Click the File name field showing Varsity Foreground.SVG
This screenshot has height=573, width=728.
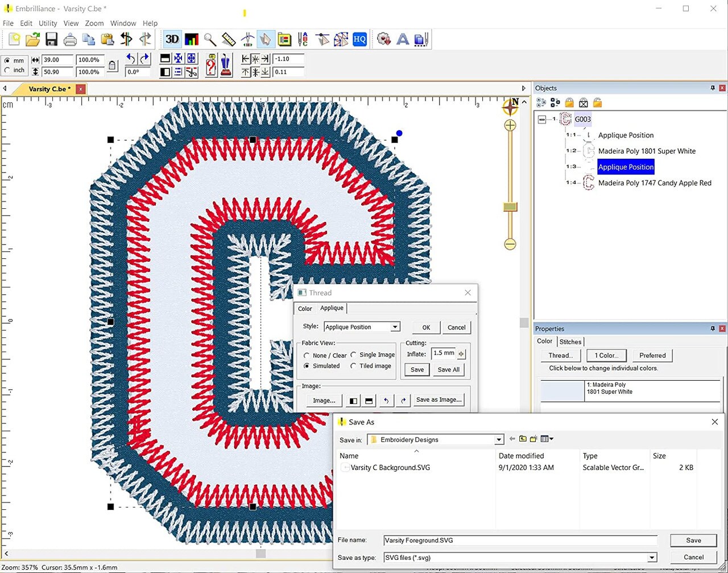[518, 540]
